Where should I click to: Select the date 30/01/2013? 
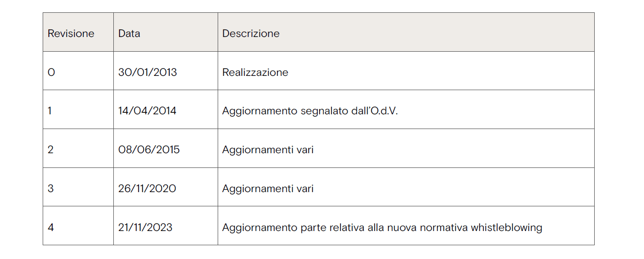tap(147, 73)
